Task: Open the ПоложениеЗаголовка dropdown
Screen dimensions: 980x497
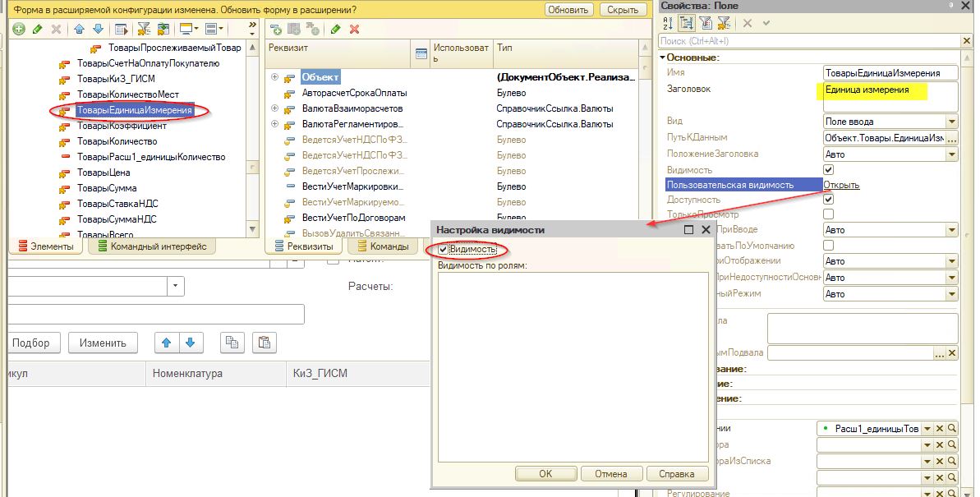Action: point(952,154)
